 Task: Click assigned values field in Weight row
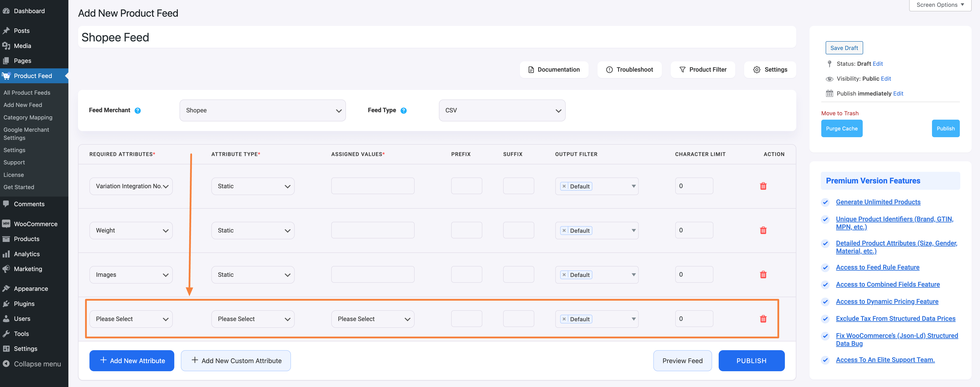point(372,230)
